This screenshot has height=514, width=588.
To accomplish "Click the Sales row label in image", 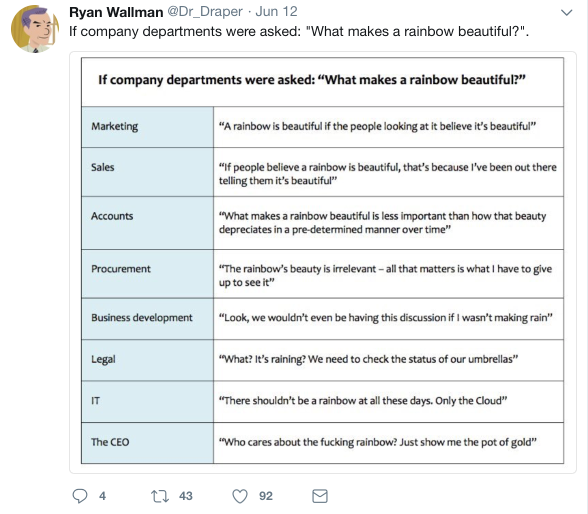I will click(102, 167).
